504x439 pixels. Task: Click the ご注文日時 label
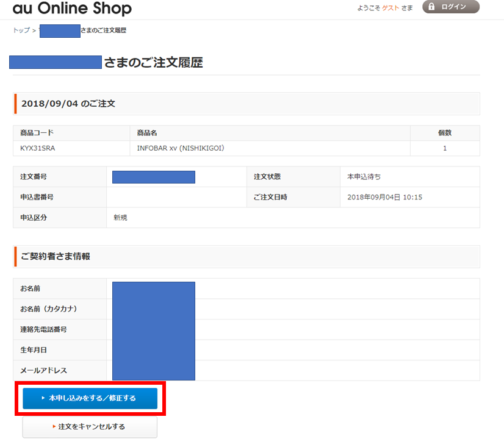click(x=270, y=197)
